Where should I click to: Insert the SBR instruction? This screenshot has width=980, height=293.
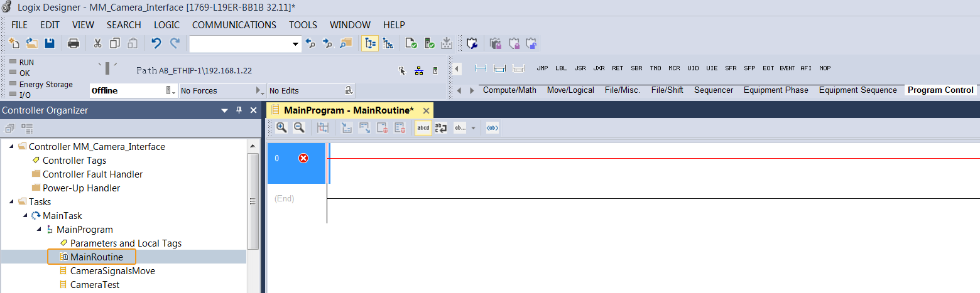point(636,68)
